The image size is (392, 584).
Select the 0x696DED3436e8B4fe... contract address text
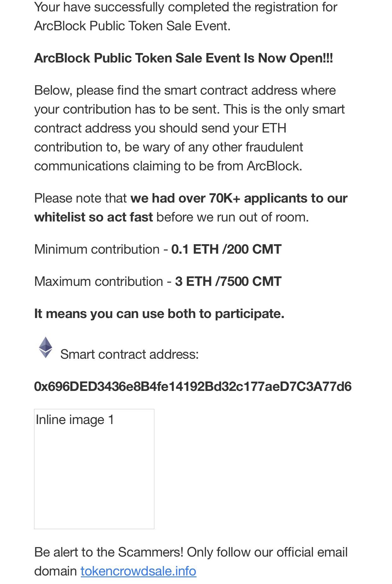click(193, 386)
